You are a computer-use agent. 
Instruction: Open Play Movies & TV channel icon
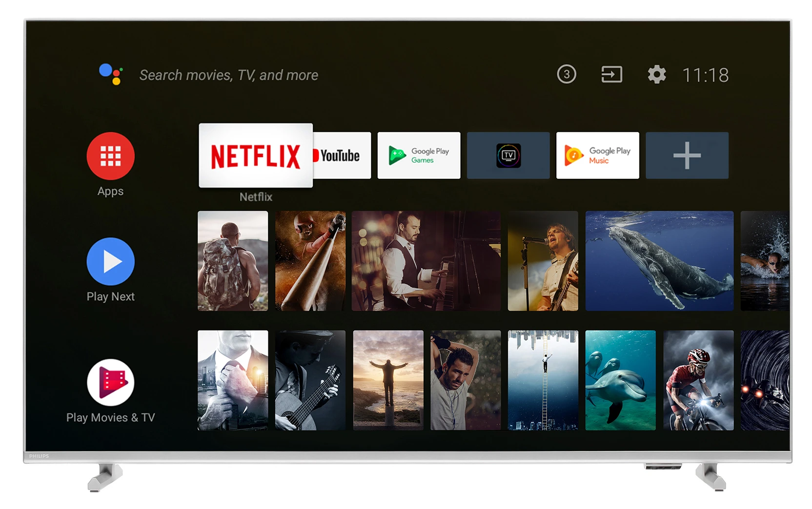[110, 383]
